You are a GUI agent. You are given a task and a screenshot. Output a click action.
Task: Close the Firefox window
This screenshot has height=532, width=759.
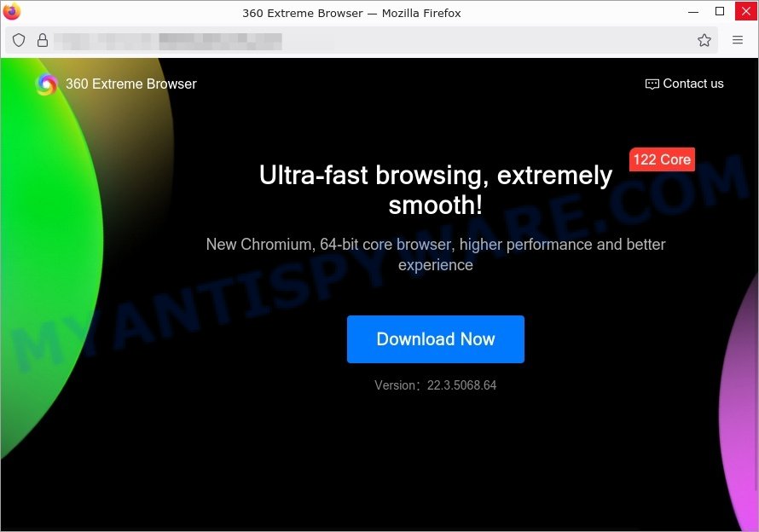[x=746, y=11]
